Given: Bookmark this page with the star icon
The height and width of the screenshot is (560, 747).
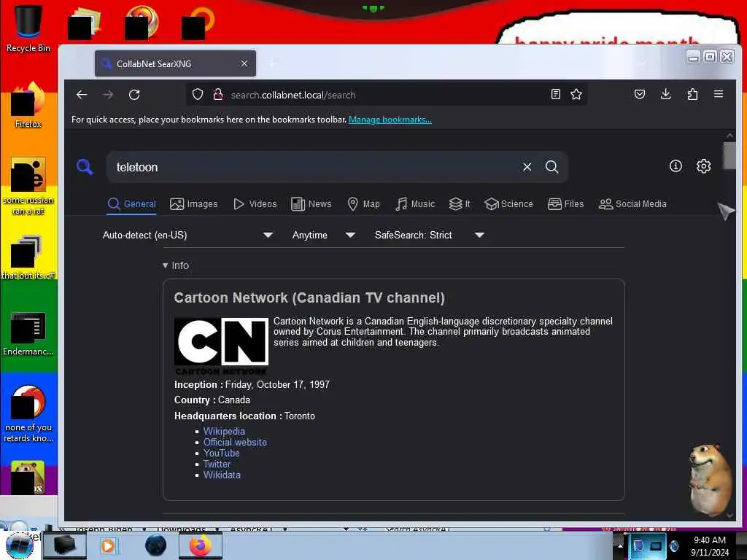Looking at the screenshot, I should click(x=576, y=94).
